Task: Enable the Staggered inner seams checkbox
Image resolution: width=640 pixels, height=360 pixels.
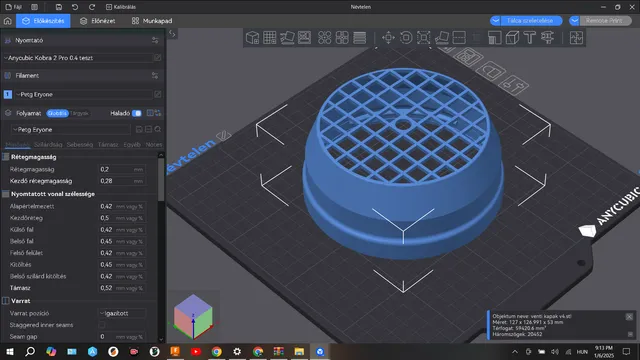Action: pyautogui.click(x=102, y=325)
